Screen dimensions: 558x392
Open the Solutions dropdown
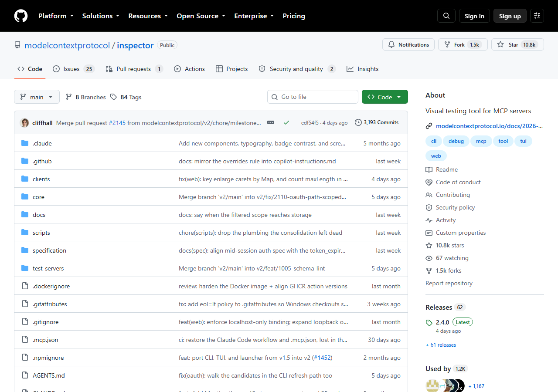pyautogui.click(x=101, y=16)
